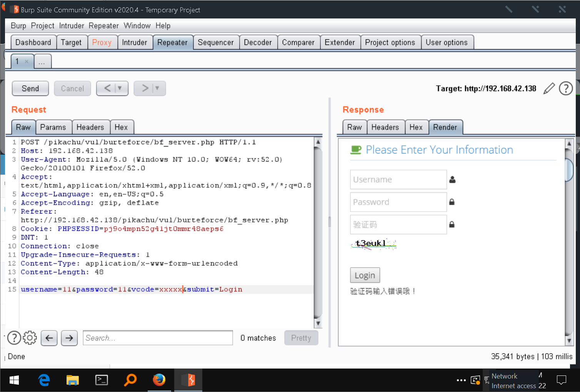The height and width of the screenshot is (392, 580).
Task: Click the request Search field
Action: point(158,338)
